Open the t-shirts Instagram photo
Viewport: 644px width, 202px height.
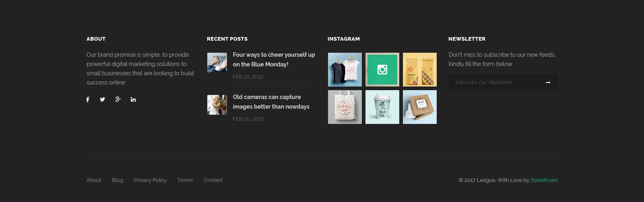click(345, 70)
